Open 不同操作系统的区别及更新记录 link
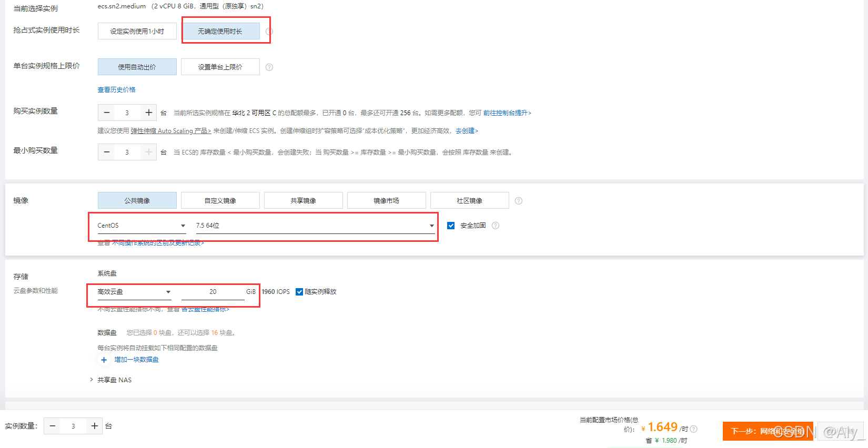868x448 pixels. 158,243
